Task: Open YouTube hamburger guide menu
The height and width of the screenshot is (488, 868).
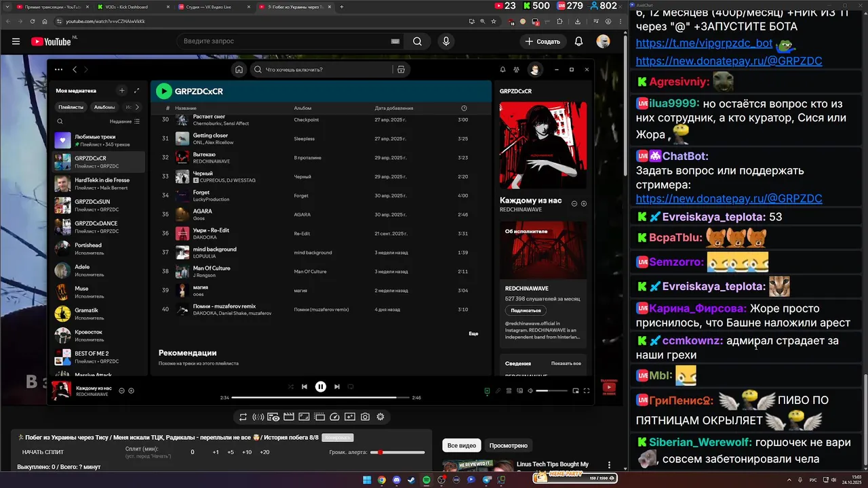Action: [16, 41]
